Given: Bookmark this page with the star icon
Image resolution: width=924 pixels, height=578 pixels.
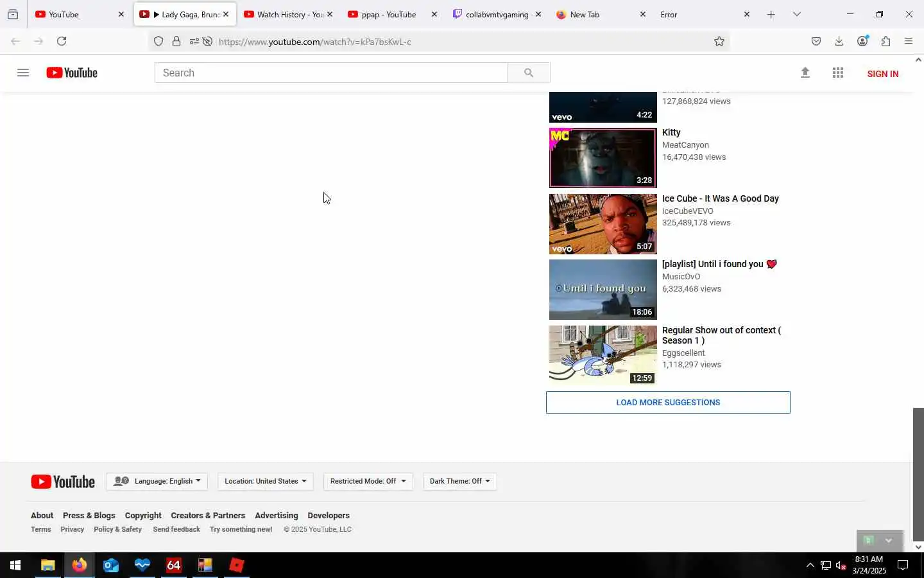Looking at the screenshot, I should 719,42.
